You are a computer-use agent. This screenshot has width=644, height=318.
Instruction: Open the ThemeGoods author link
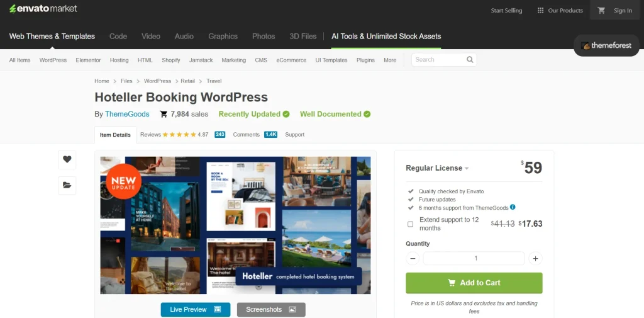pyautogui.click(x=127, y=114)
